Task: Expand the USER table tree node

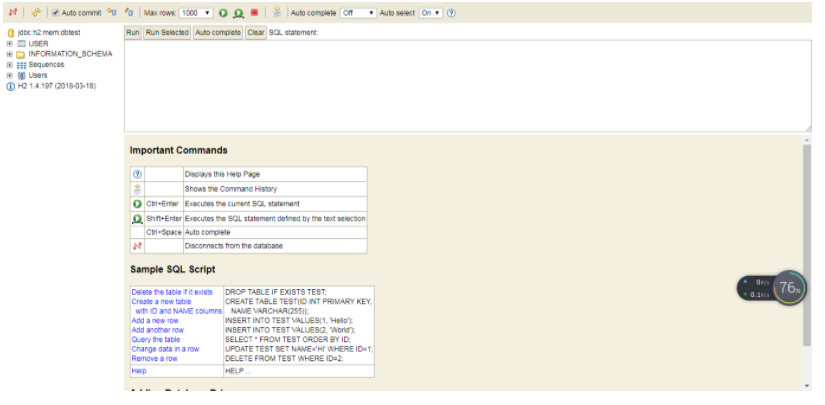Action: (x=9, y=44)
